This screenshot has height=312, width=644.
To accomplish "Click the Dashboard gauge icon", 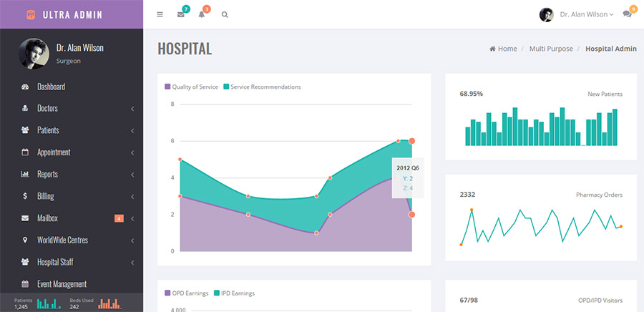I will (x=25, y=87).
